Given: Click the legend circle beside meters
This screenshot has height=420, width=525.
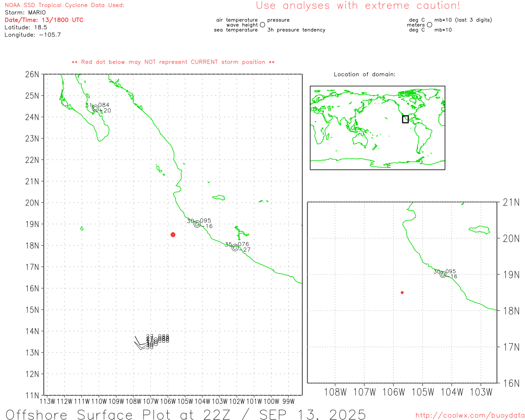Looking at the screenshot, I should pyautogui.click(x=429, y=25).
